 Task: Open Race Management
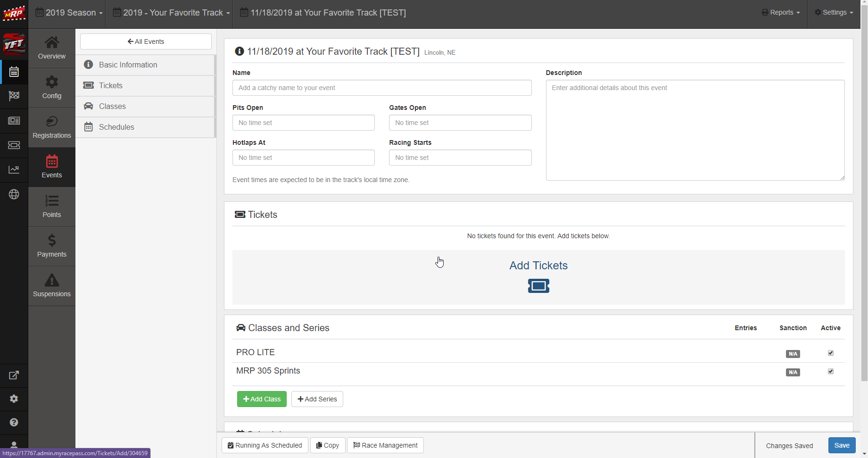point(385,445)
